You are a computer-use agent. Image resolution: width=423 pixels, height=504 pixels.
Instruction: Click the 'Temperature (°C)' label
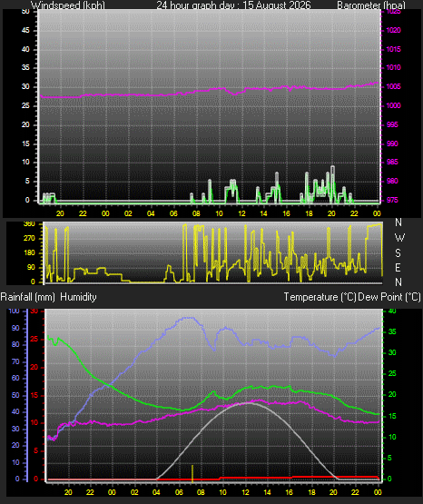320,297
